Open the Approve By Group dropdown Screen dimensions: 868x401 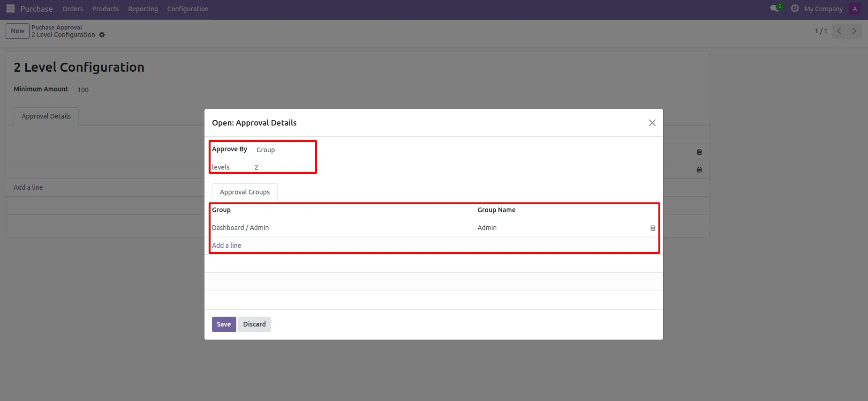284,150
